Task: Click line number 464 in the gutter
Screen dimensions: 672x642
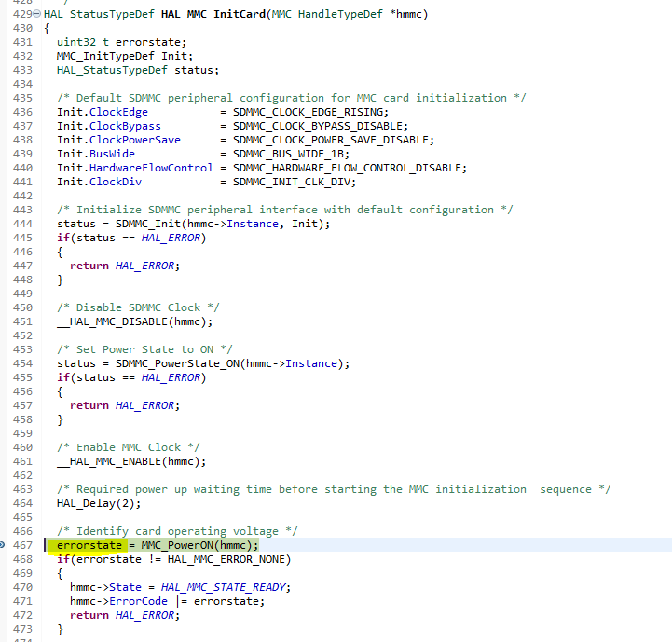Action: (22, 503)
